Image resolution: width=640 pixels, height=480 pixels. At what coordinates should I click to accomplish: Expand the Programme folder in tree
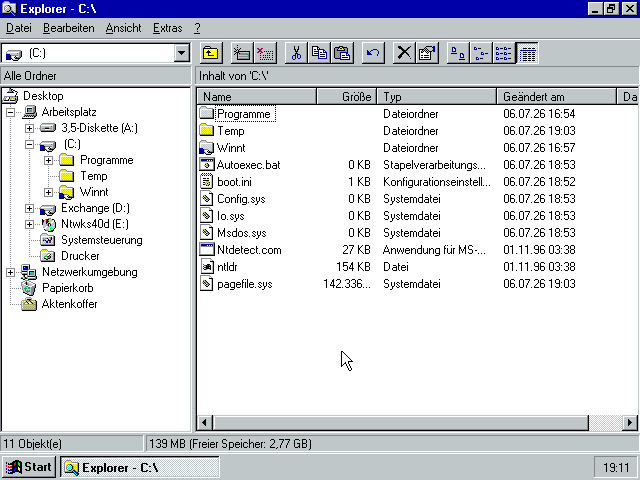click(48, 160)
